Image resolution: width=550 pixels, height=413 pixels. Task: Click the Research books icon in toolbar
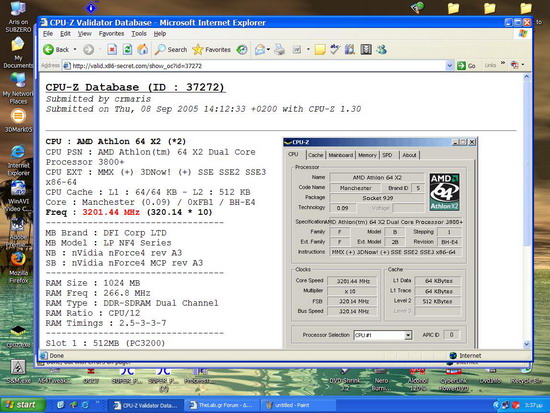pos(350,49)
